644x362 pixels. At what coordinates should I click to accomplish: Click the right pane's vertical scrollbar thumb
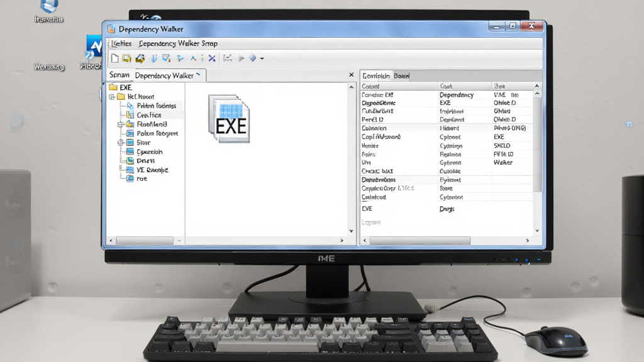537,144
